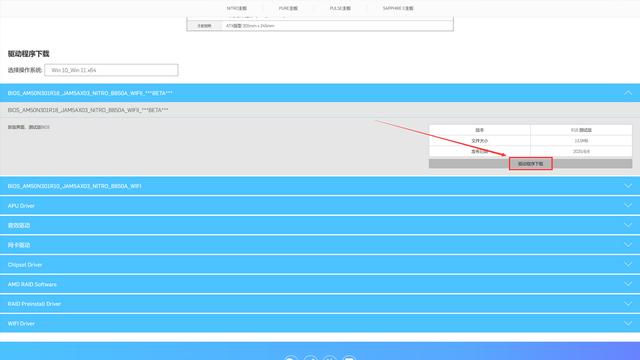Click chevron on APU Driver row
This screenshot has height=360, width=640.
pos(628,205)
